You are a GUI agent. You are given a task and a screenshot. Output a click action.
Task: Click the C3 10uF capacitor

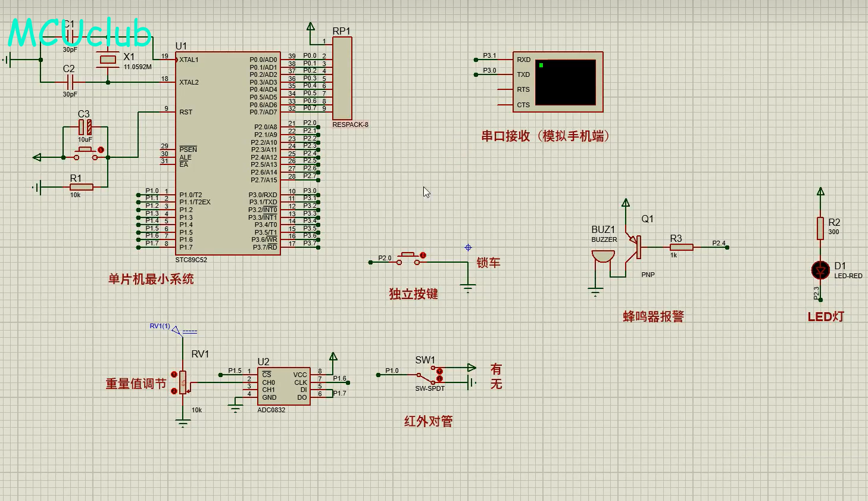click(85, 127)
